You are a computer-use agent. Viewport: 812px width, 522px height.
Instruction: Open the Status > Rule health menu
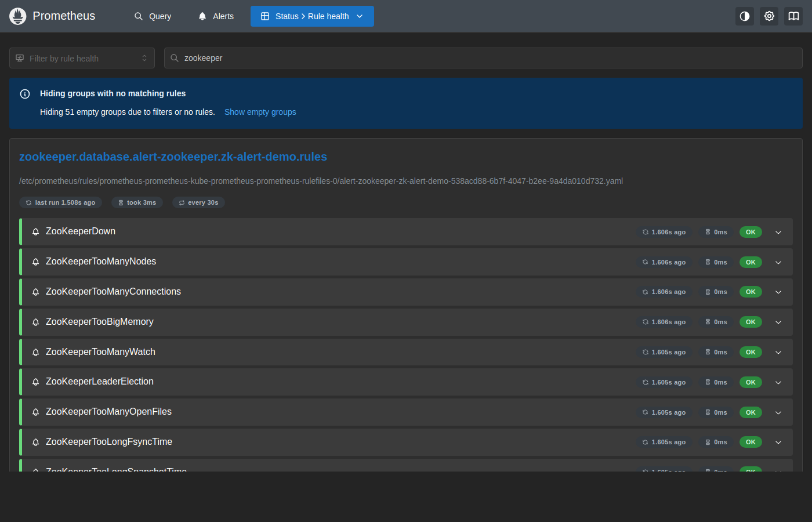point(312,16)
